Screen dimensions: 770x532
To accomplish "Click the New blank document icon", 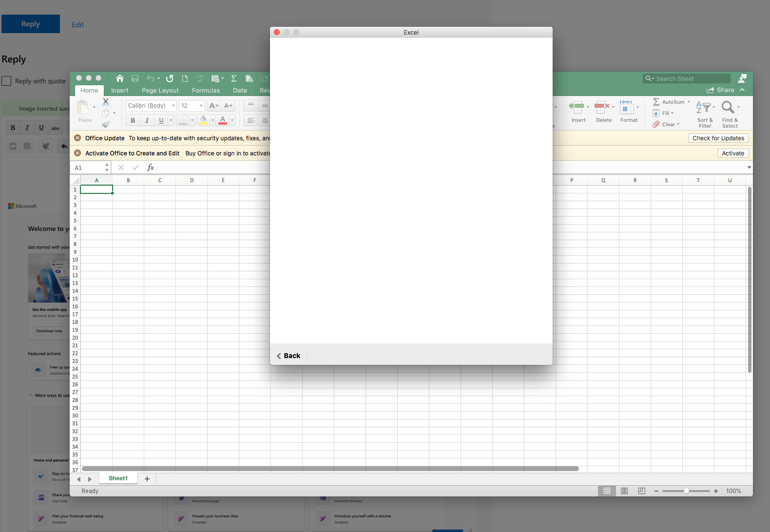I will tap(185, 78).
